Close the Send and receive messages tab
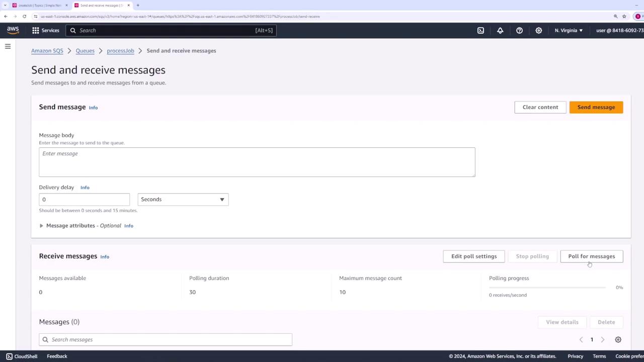This screenshot has height=362, width=644. click(x=128, y=5)
